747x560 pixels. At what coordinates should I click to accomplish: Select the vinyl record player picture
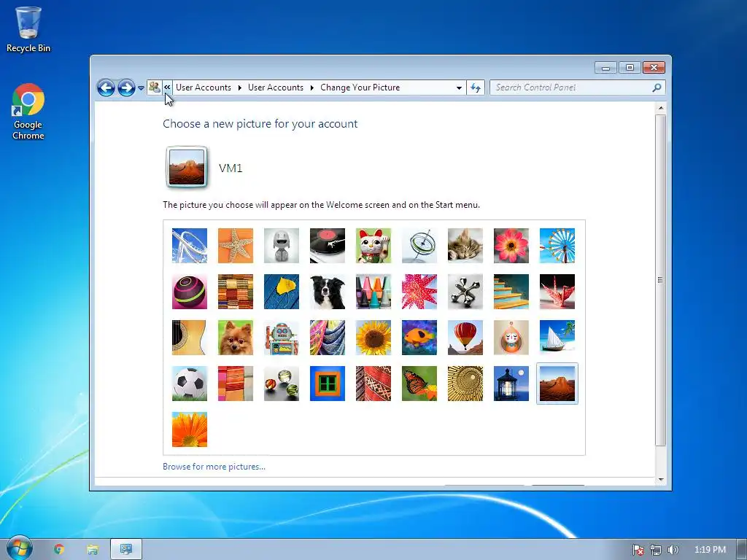point(328,246)
